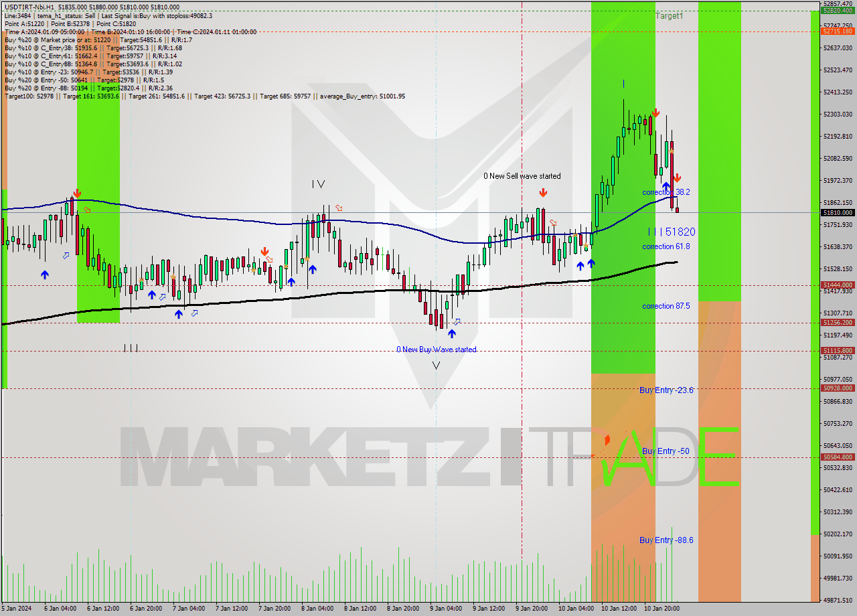857x616 pixels.
Task: Click the '10 Jan 20:00' time axis label
Action: pos(661,609)
